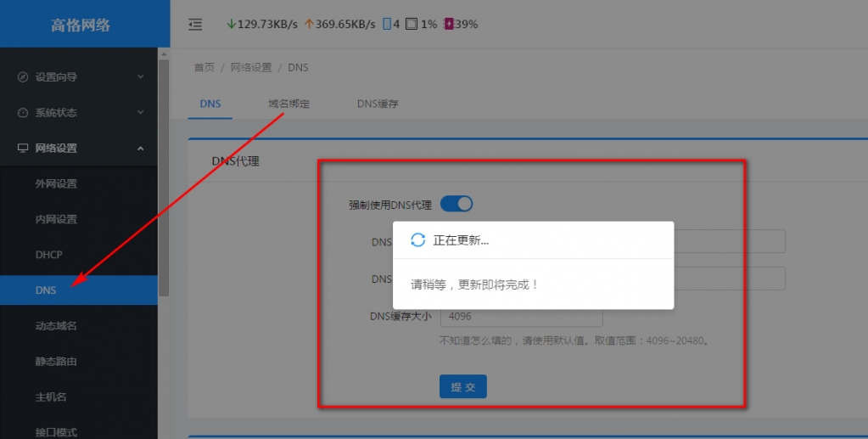Click the 高格网络 logo title
The height and width of the screenshot is (439, 868).
81,25
